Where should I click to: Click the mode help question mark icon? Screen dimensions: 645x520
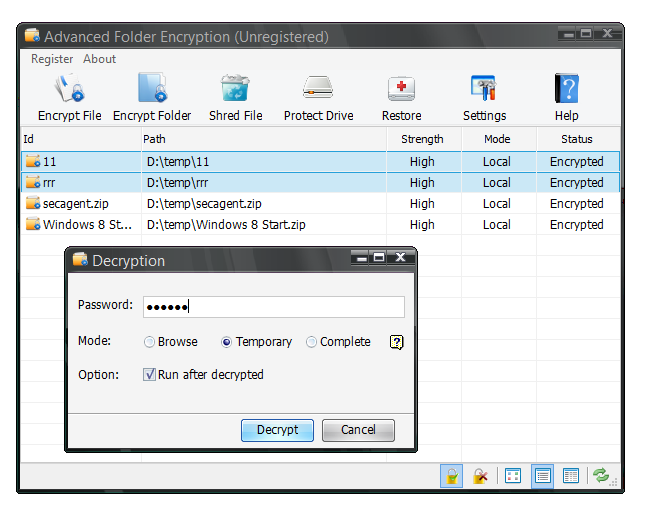tap(397, 342)
